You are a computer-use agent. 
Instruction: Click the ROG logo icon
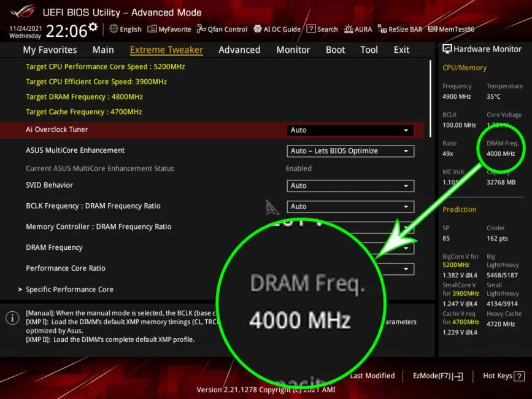23,12
